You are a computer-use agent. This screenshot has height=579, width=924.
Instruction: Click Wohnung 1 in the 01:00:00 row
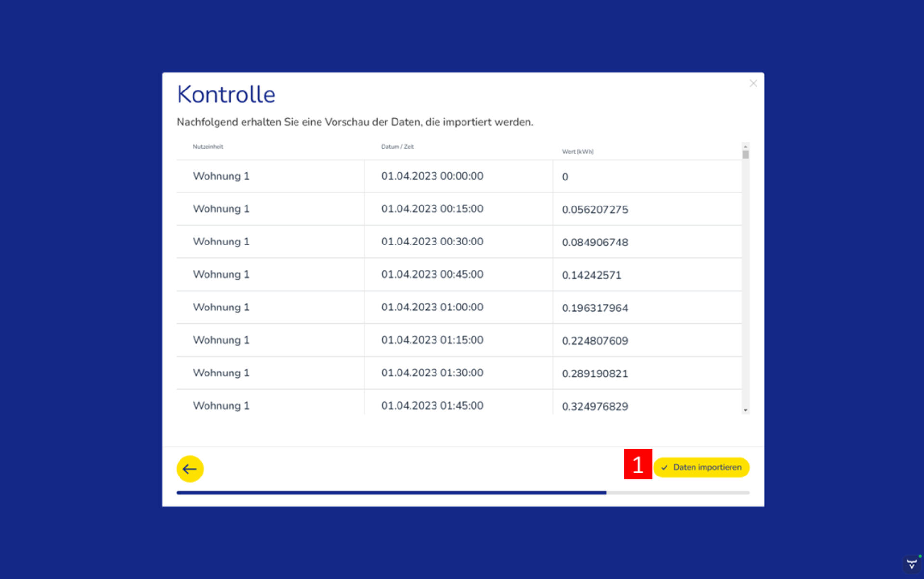point(221,307)
